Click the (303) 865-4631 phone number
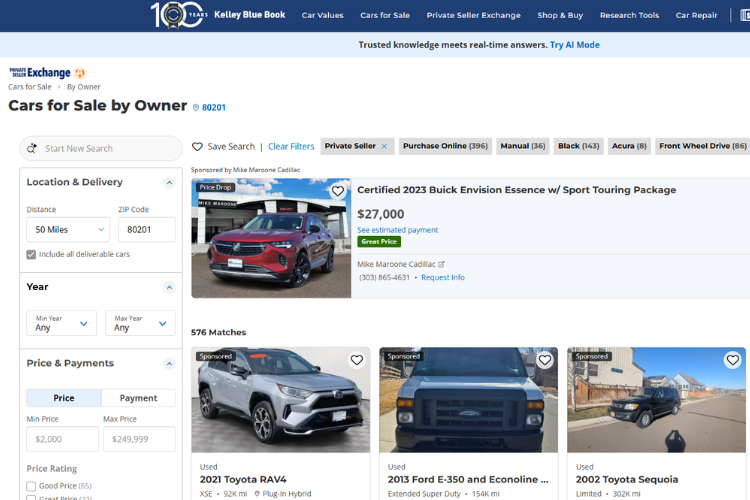This screenshot has width=750, height=500. click(385, 278)
